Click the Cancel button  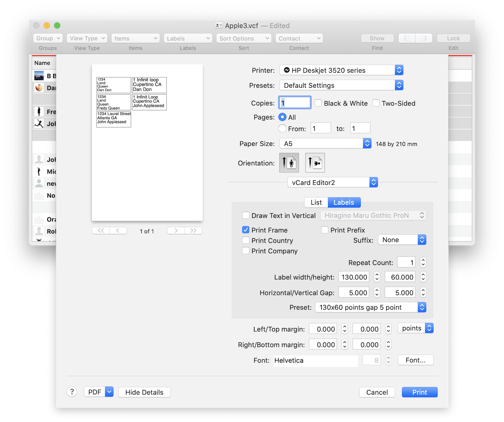click(x=377, y=392)
